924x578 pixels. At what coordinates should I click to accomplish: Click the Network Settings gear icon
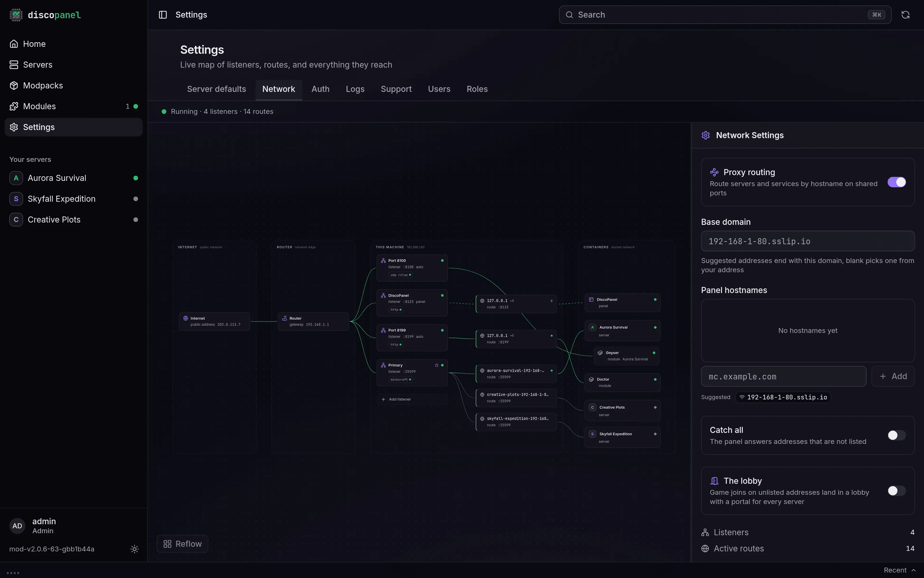tap(706, 135)
